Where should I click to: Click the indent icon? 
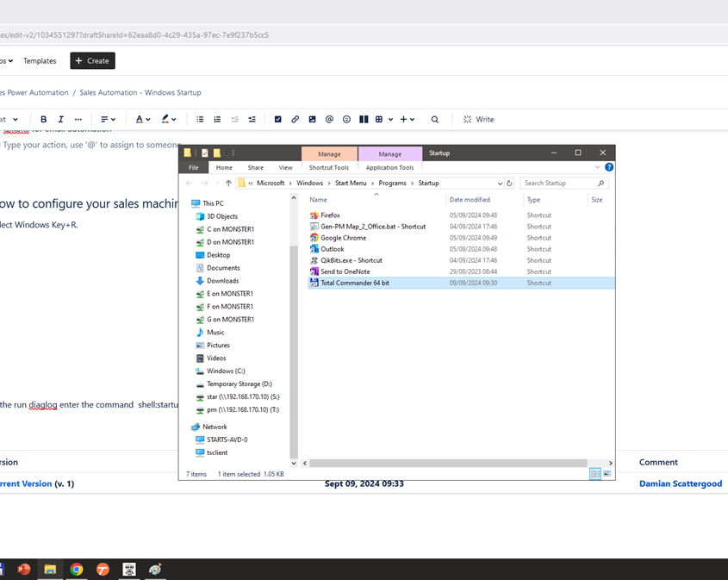pyautogui.click(x=252, y=119)
